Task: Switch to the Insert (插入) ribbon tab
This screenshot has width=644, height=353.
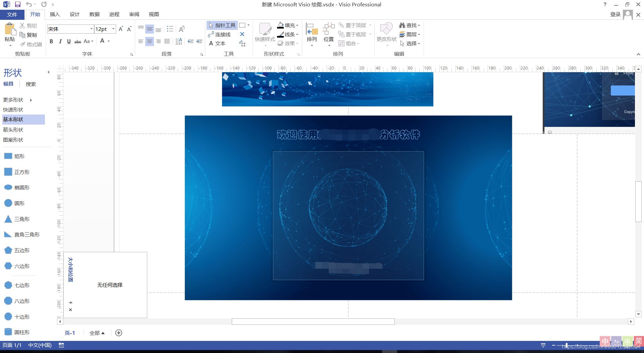Action: pyautogui.click(x=55, y=14)
